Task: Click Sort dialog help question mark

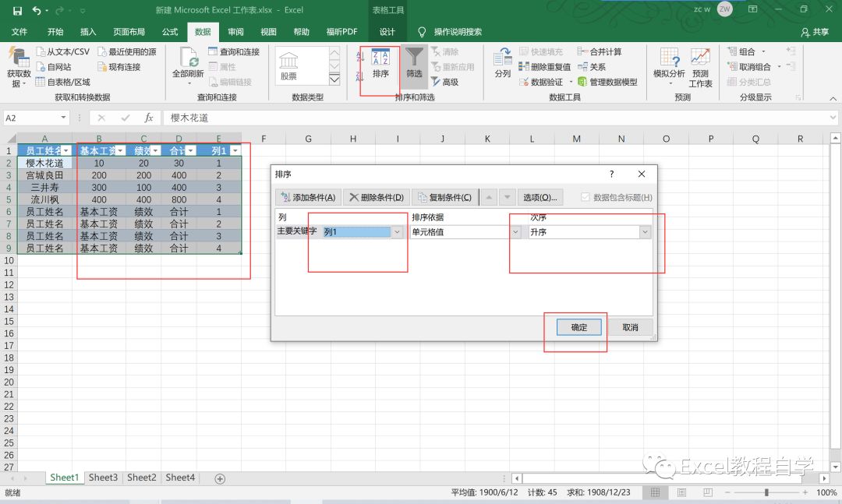Action: point(611,174)
